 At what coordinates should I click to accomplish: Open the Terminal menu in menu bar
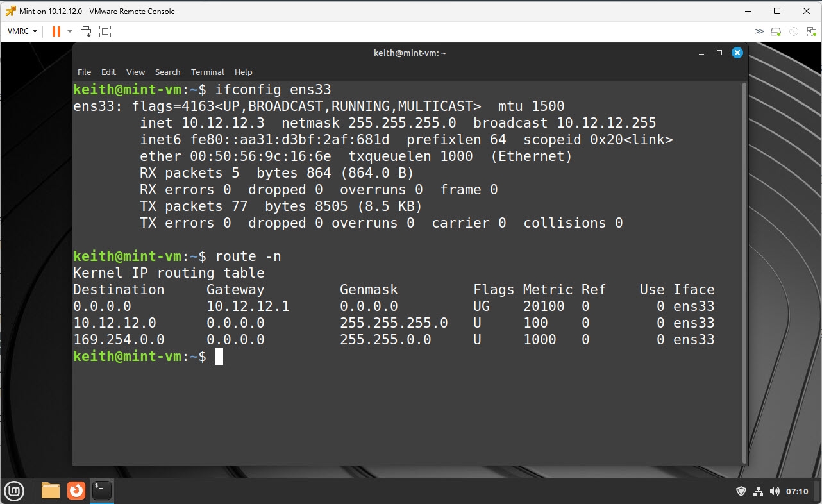click(207, 72)
